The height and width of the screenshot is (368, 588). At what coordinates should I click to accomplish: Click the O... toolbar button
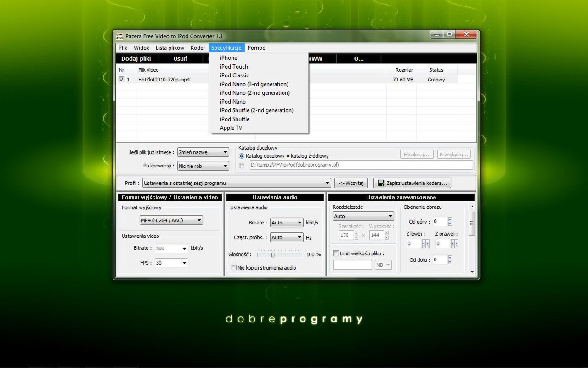click(x=359, y=58)
